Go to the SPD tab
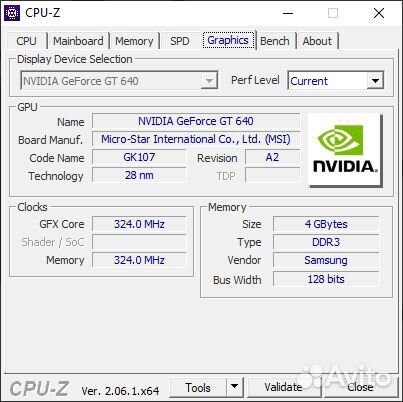Screen dimensions: 403x402 tap(180, 41)
